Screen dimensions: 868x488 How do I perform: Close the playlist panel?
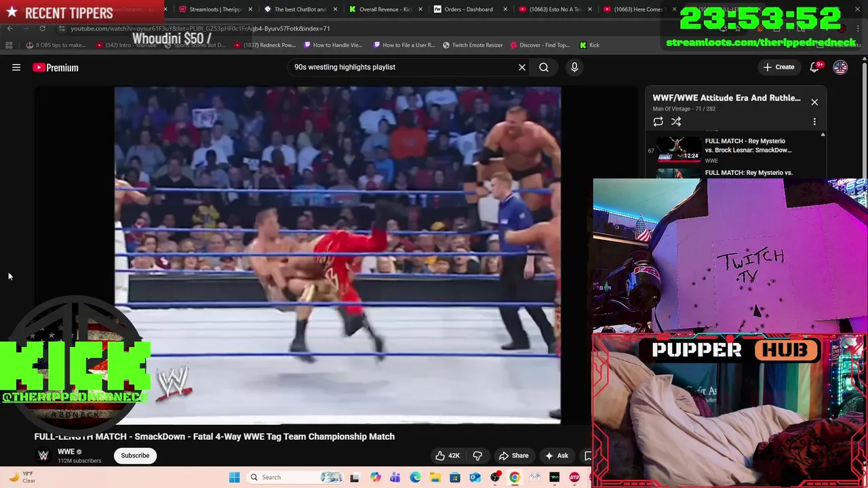click(814, 102)
